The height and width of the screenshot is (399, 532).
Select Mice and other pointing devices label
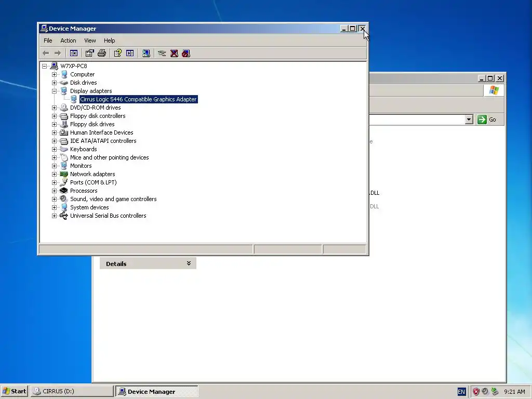click(109, 157)
